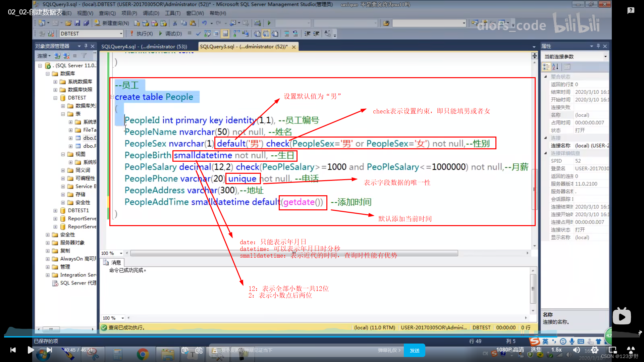Toggle Include Actual Execution Plan button
Viewport: 644px width, 362px height.
236,34
